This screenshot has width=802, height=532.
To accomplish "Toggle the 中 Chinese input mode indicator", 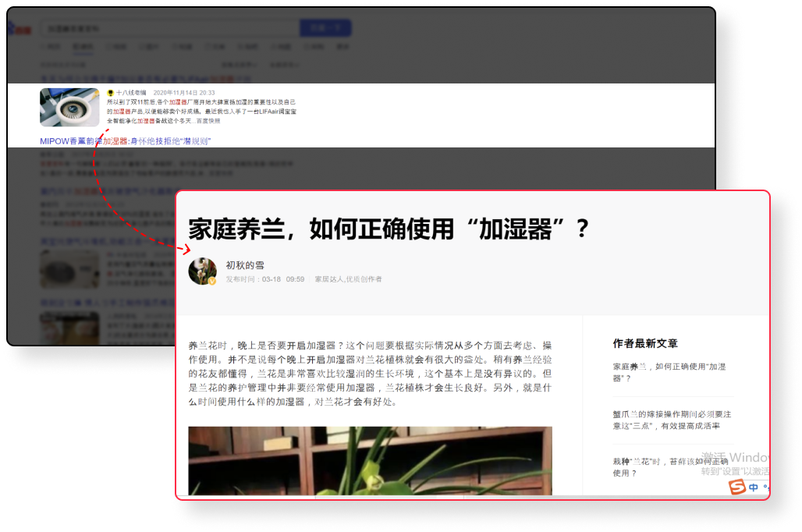I will coord(754,488).
